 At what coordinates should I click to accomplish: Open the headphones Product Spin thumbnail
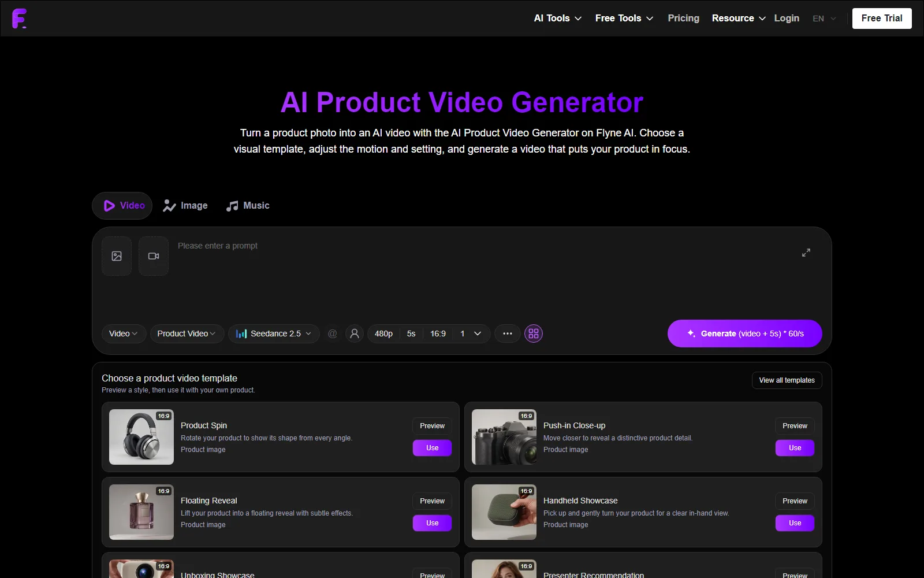click(x=141, y=437)
